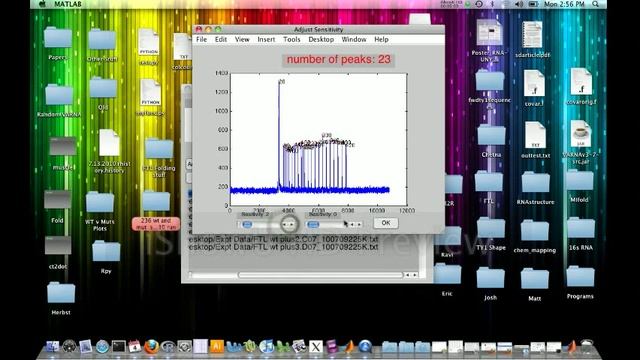Select the Rpy folder on desktop

pyautogui.click(x=106, y=251)
